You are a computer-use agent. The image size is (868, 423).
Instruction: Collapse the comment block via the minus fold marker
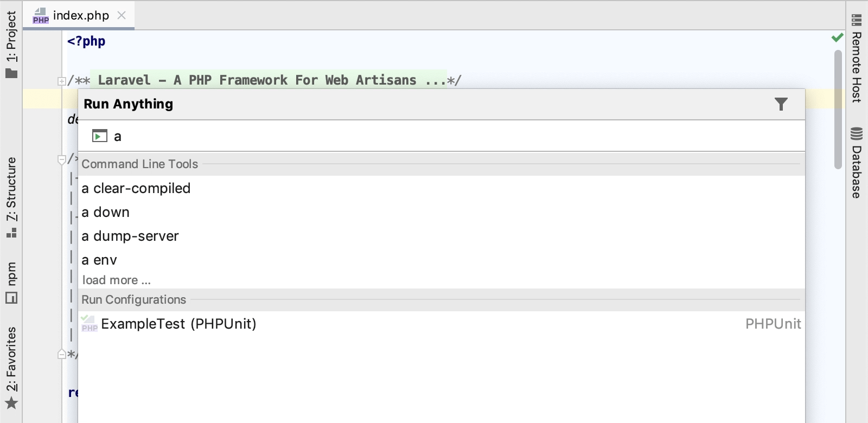(x=62, y=159)
